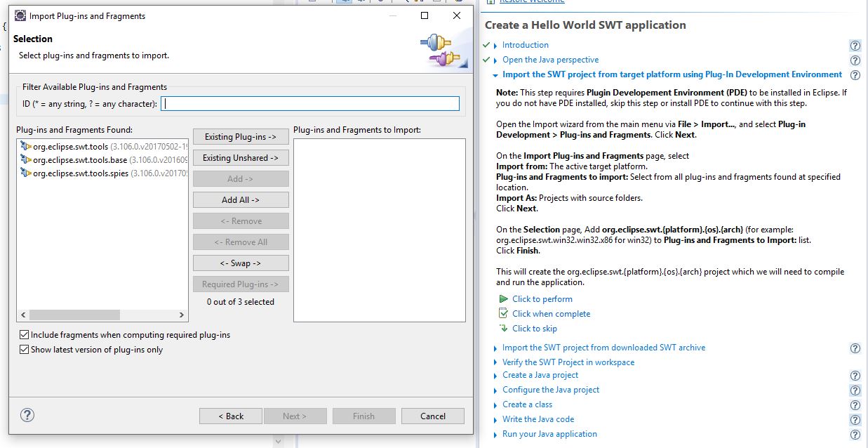The height and width of the screenshot is (448, 868).
Task: Click the plug-in ID filter text field
Action: pos(310,104)
